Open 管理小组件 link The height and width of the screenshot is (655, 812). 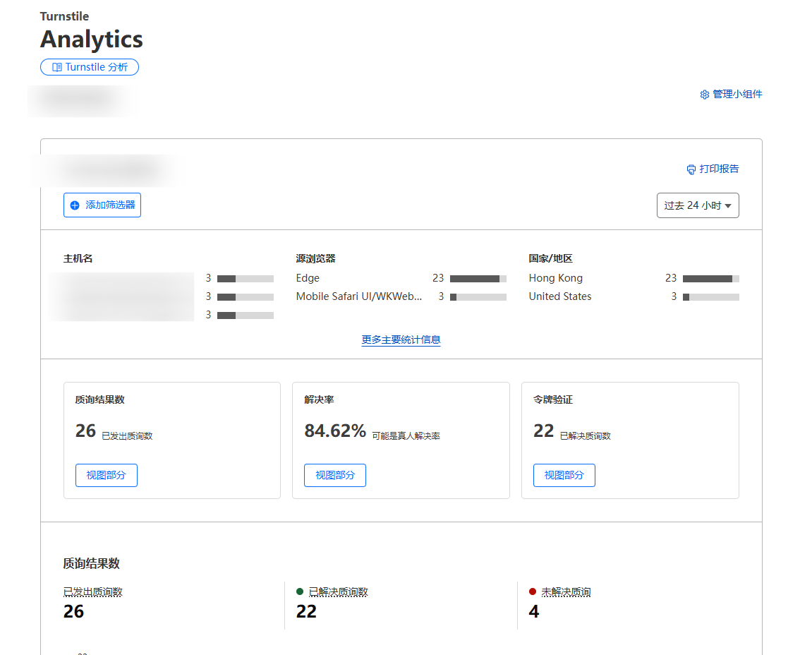pos(737,94)
